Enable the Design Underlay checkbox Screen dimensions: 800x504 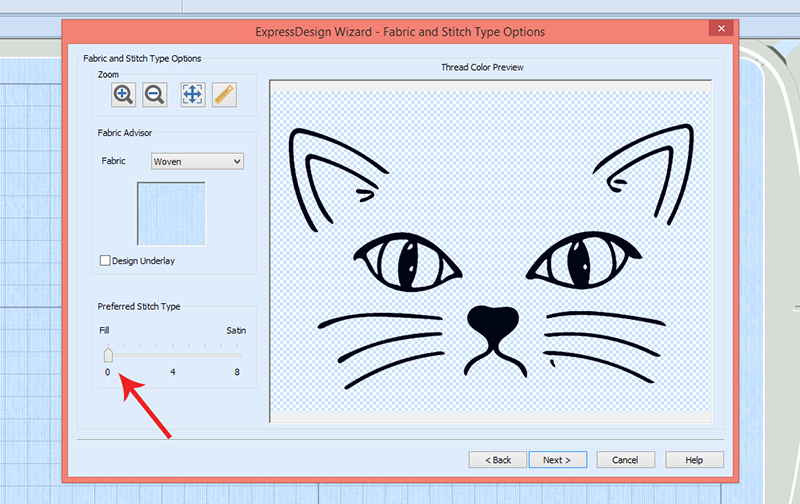[105, 261]
